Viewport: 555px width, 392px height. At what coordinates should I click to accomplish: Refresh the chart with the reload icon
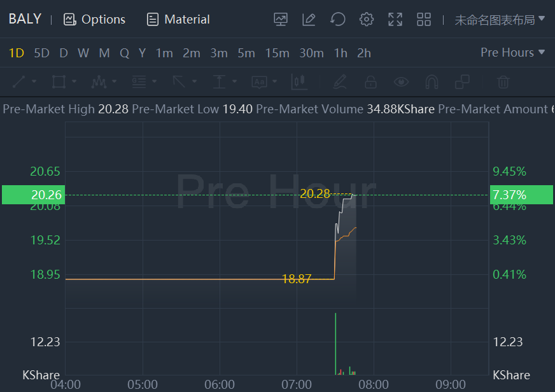[337, 19]
